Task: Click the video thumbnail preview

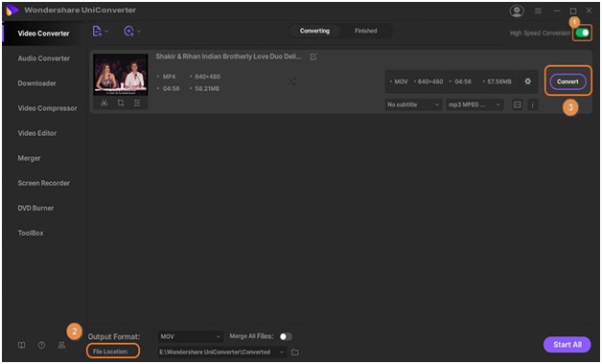Action: pyautogui.click(x=121, y=75)
